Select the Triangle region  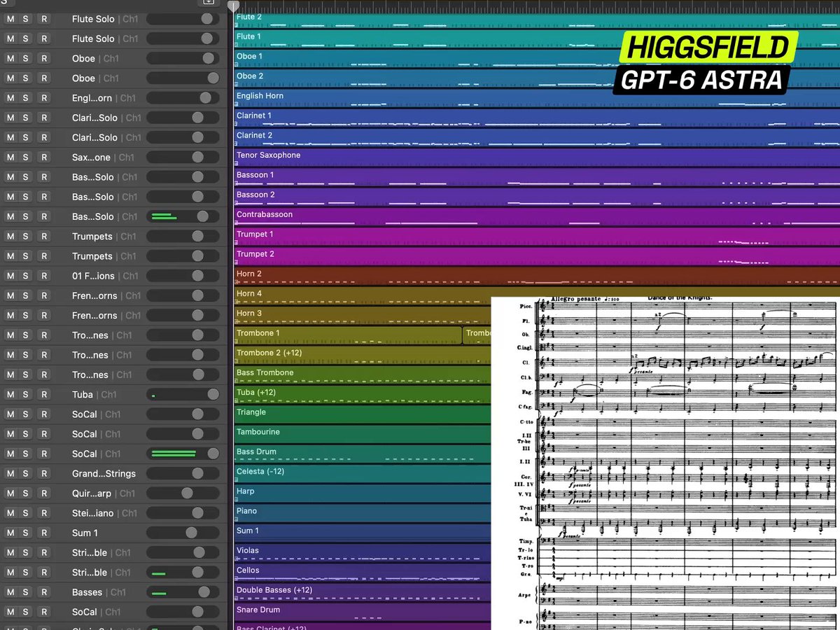tap(363, 414)
